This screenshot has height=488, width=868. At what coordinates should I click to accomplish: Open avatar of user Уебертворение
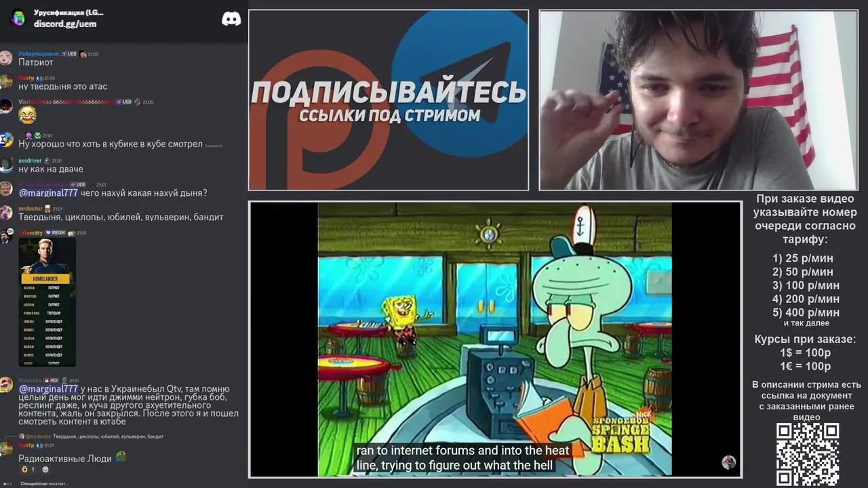(6, 58)
